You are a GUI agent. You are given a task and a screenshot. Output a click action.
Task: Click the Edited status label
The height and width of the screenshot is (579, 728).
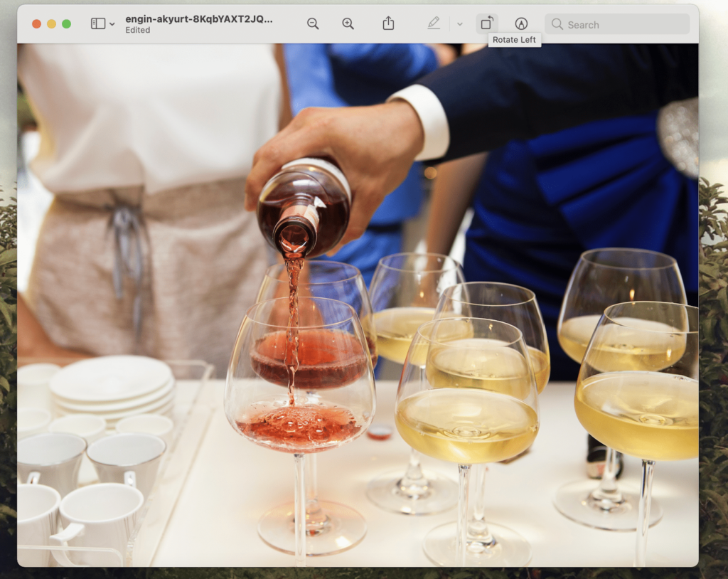click(138, 30)
